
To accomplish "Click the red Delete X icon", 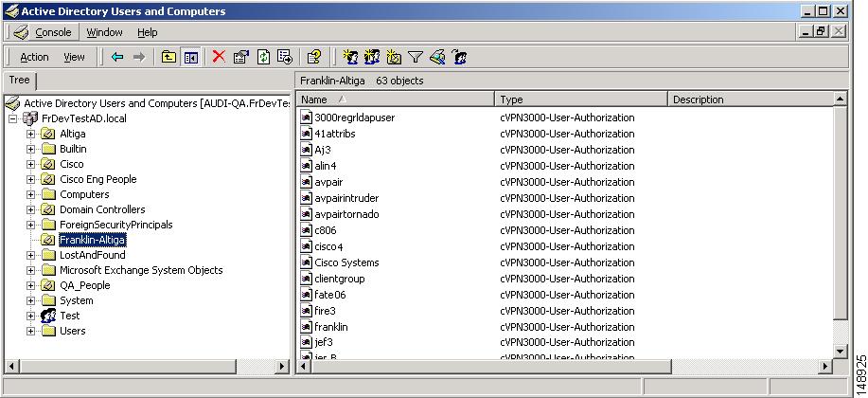I will click(219, 57).
